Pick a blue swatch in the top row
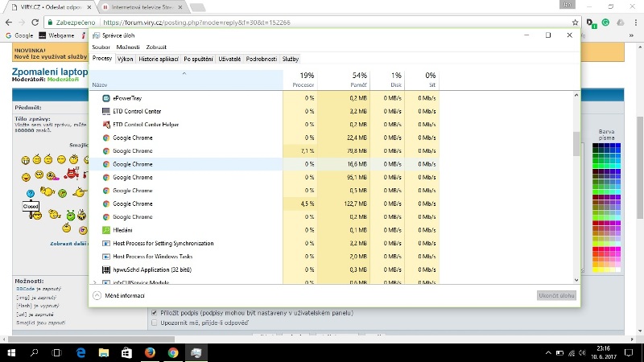Screen dimensions: 644x362 tap(617, 146)
